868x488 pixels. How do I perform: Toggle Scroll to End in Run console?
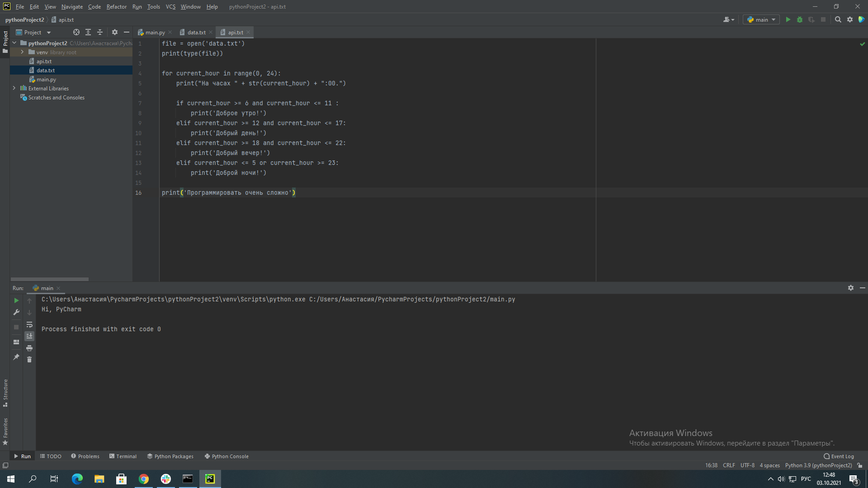tap(29, 336)
